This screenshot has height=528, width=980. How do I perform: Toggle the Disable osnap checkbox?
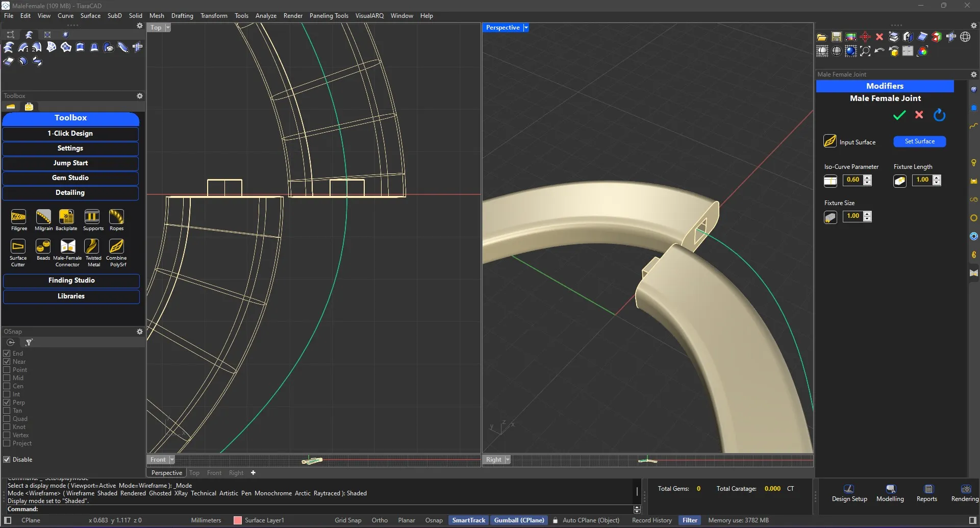7,460
